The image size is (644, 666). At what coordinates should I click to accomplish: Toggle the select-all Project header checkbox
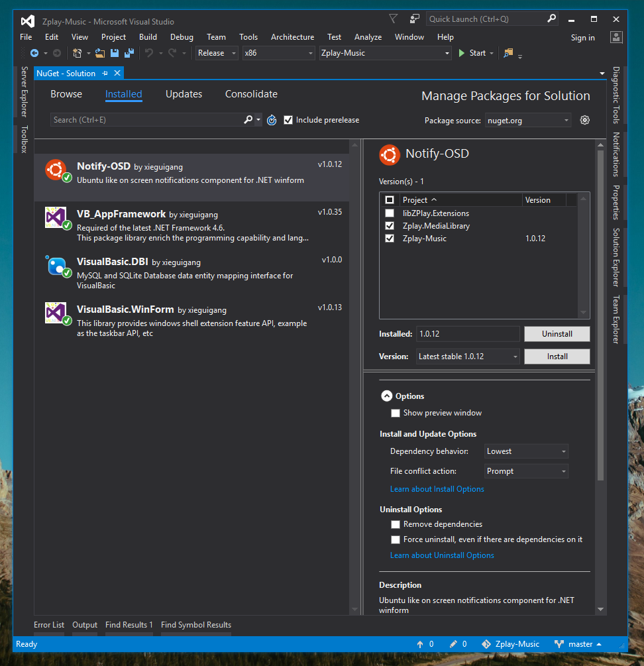coord(390,199)
